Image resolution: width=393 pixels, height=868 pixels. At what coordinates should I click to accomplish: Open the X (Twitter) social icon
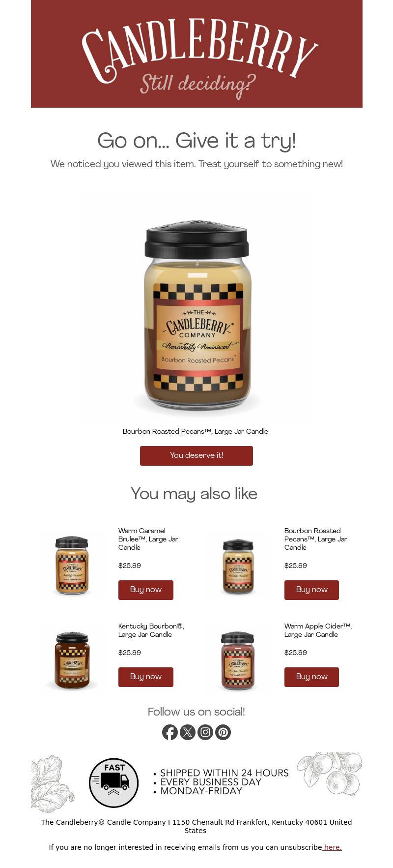[188, 732]
